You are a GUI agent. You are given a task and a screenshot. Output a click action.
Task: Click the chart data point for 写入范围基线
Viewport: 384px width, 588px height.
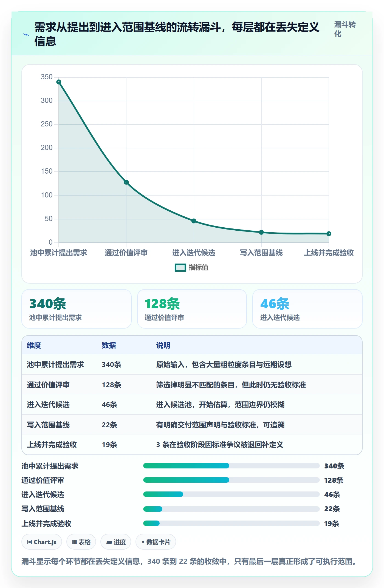pos(261,232)
